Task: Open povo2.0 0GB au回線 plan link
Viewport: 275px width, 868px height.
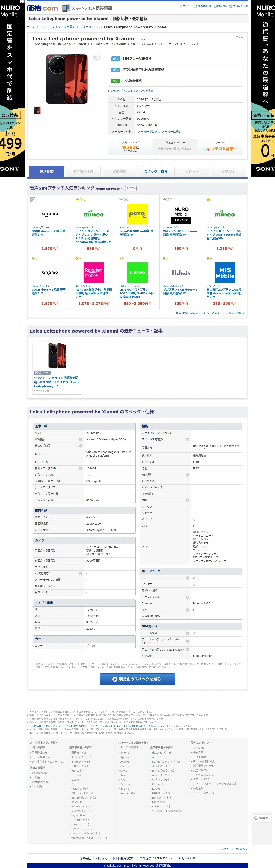Action: click(136, 233)
